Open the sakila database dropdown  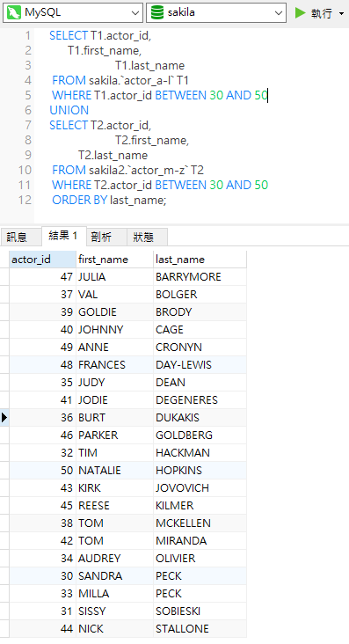[x=216, y=12]
